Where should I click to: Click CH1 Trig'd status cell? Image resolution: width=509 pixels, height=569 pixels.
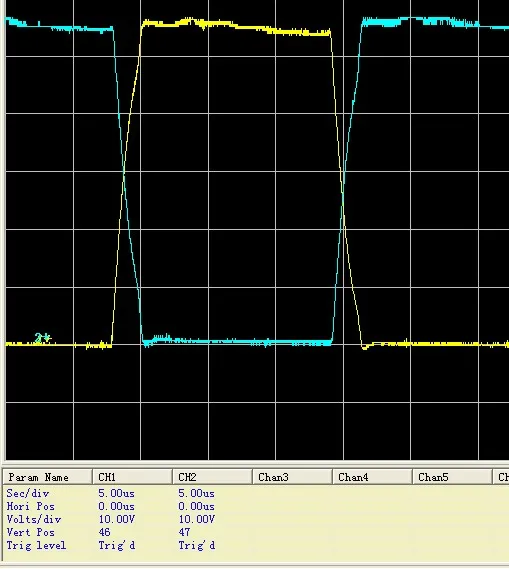tap(117, 546)
